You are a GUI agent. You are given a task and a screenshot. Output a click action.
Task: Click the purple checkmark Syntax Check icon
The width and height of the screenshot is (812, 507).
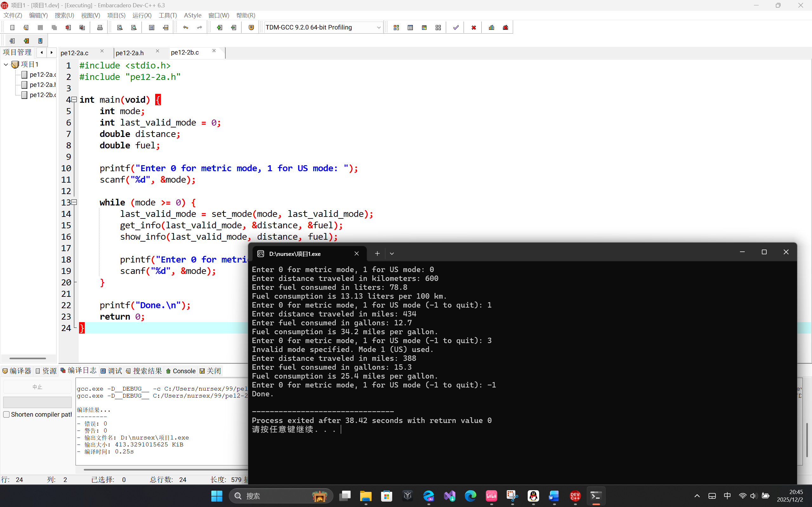[456, 28]
